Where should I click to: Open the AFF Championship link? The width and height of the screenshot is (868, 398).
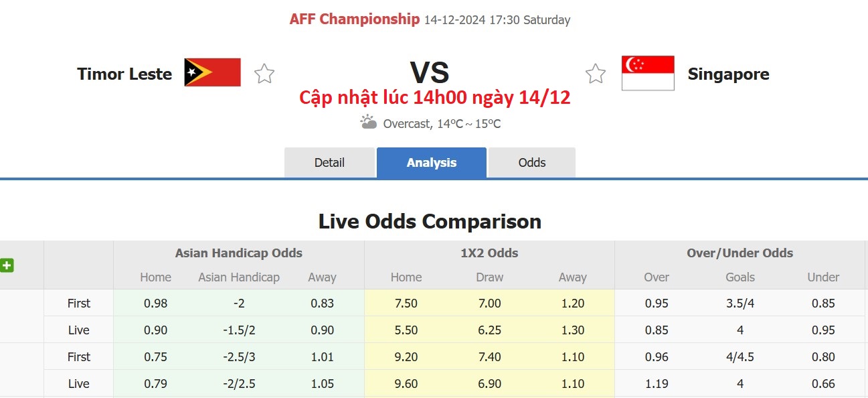click(355, 19)
